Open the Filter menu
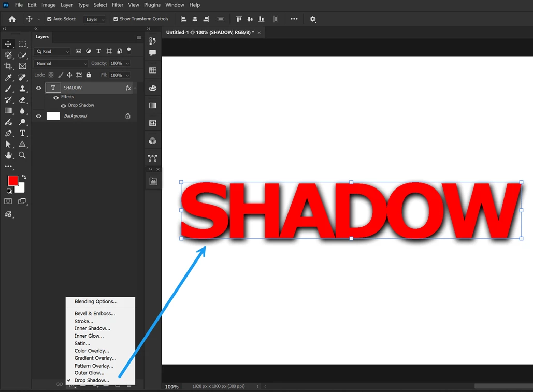Viewport: 533px width, 392px height. click(x=118, y=5)
